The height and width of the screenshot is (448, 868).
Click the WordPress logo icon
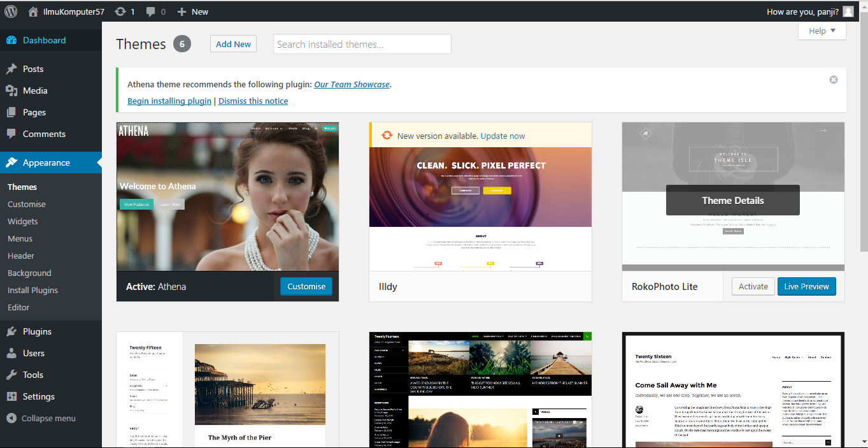(x=11, y=11)
